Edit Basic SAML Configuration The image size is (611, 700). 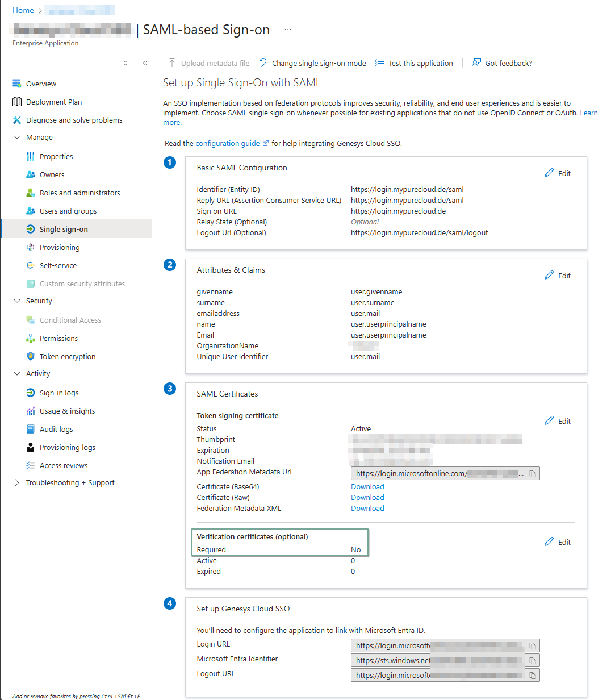click(x=558, y=173)
